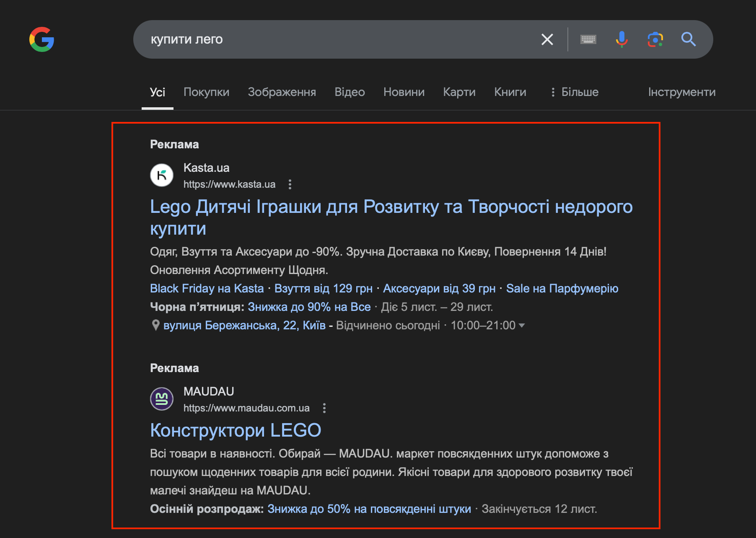Click the 'Black Friday на Kasta' sitelink
Screen dimensions: 756x538
tap(207, 288)
